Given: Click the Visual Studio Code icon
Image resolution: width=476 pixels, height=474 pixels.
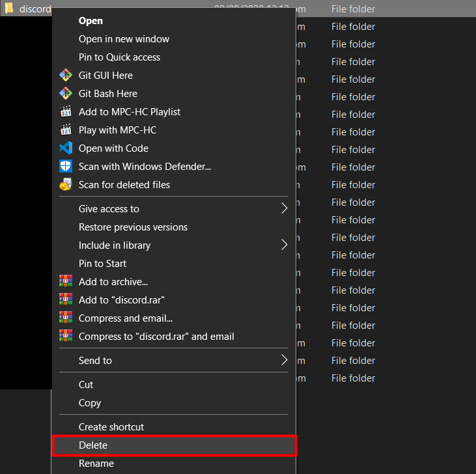Looking at the screenshot, I should point(66,148).
